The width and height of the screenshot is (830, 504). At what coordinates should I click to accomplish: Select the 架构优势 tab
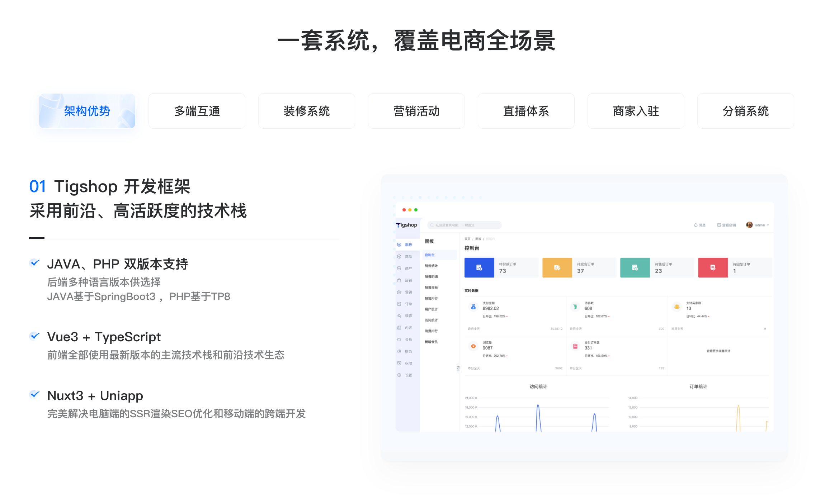coord(87,111)
